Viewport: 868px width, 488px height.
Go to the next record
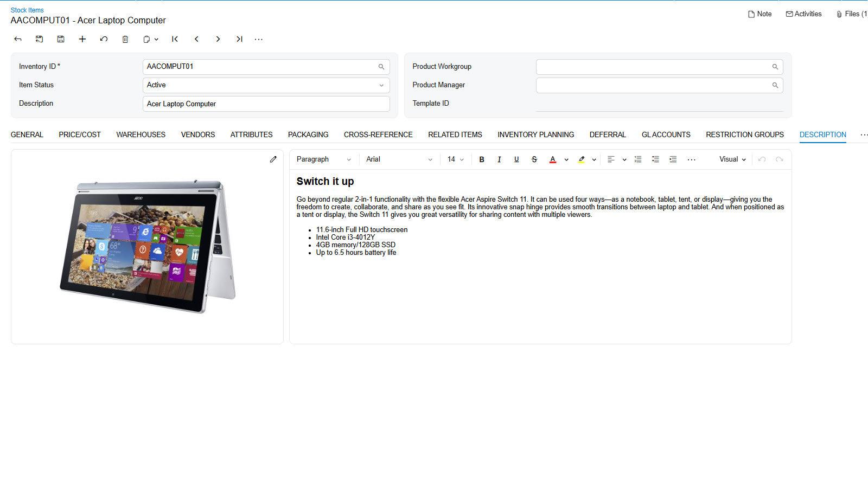point(218,39)
